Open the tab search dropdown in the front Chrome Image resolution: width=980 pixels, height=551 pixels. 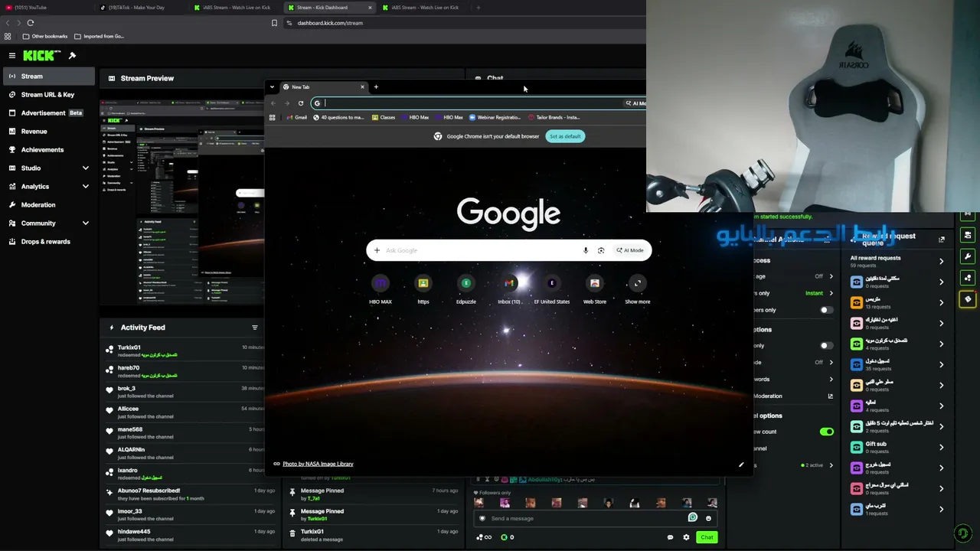tap(272, 86)
